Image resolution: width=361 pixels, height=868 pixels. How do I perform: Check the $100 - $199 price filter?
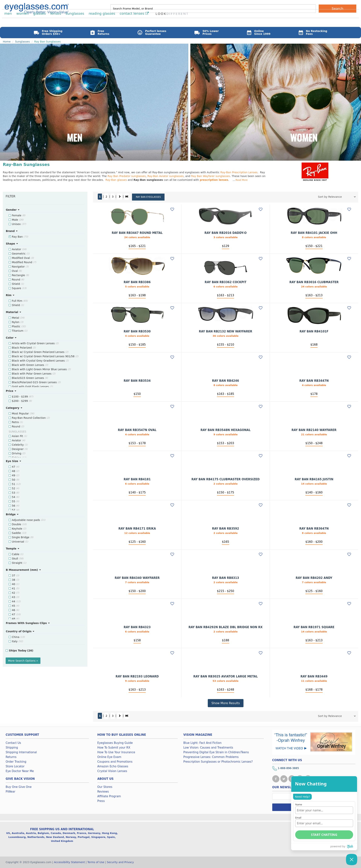pyautogui.click(x=10, y=397)
